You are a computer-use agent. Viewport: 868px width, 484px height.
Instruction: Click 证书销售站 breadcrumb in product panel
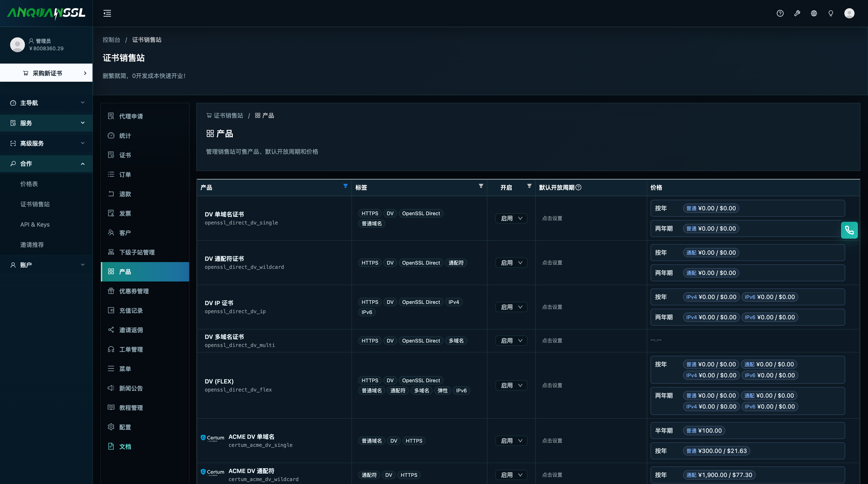pos(225,116)
